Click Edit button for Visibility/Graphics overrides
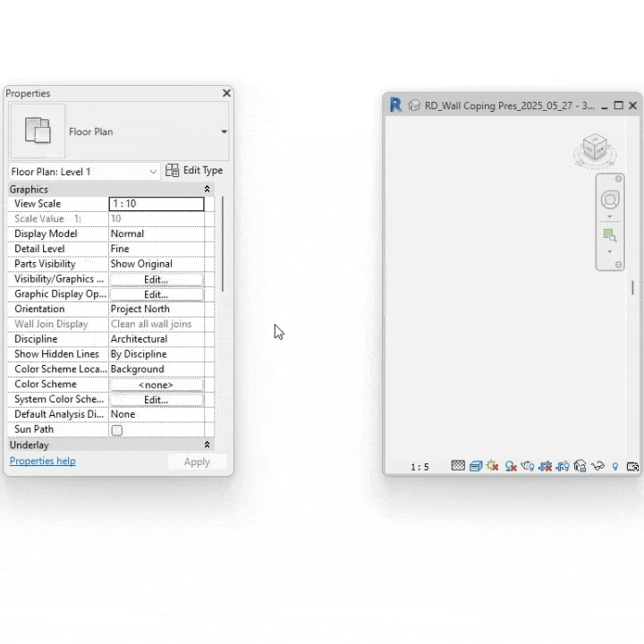 (156, 279)
